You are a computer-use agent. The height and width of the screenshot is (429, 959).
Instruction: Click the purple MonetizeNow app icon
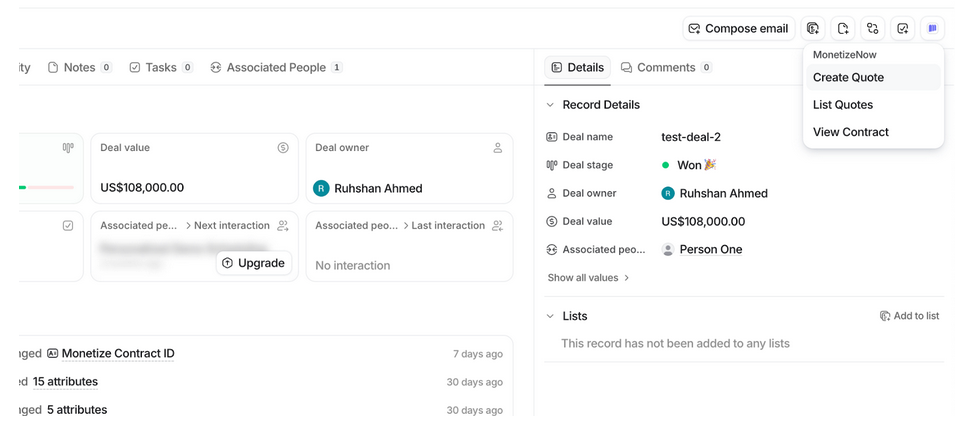coord(932,29)
